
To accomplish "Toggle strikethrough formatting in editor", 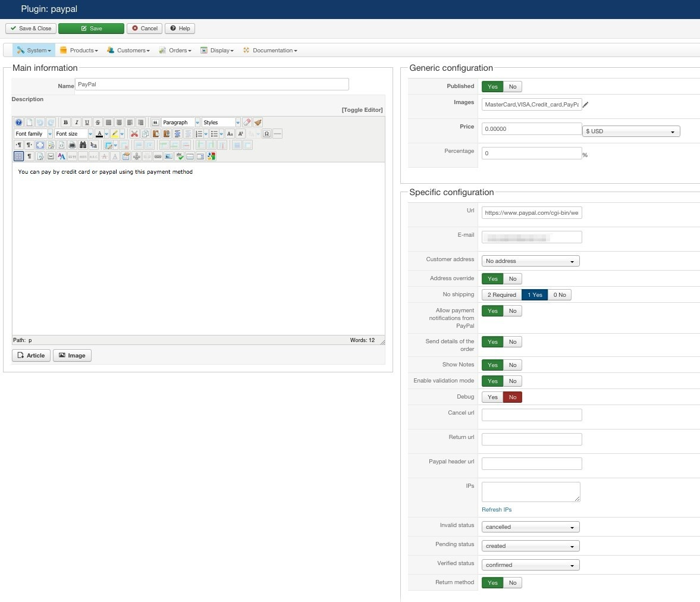I will 98,123.
